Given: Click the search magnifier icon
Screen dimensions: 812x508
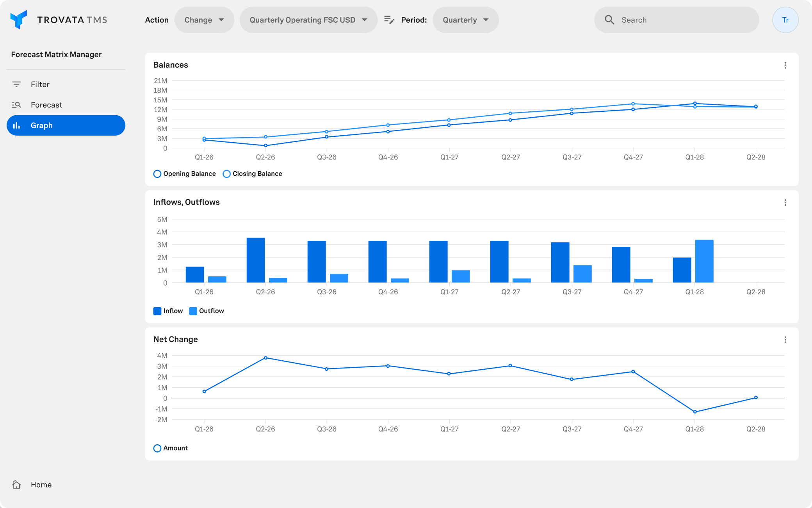Looking at the screenshot, I should pos(609,20).
